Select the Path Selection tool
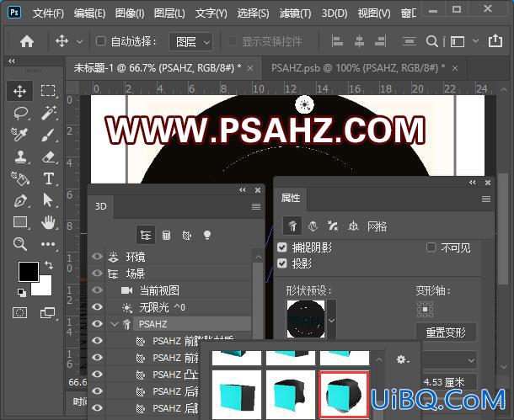Screen dimensions: 514x420 click(48, 200)
